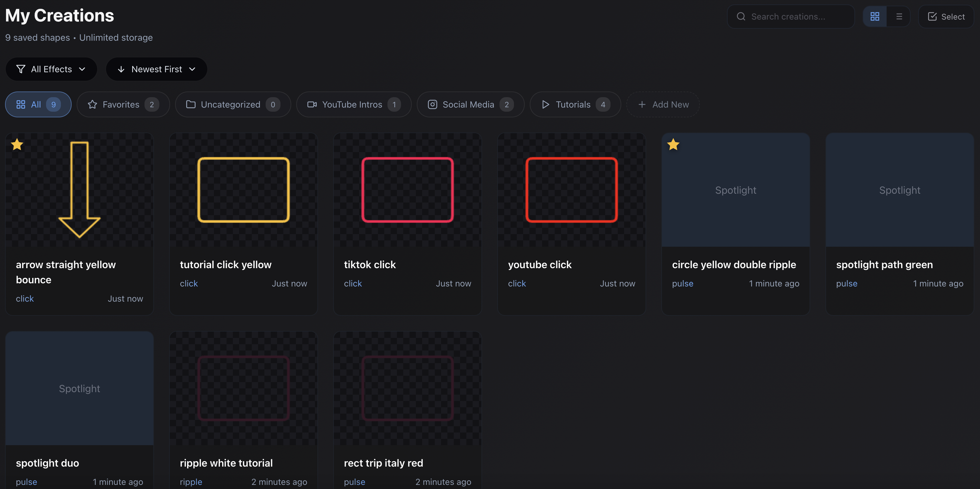Open the tiktok click creation title
This screenshot has height=489, width=980.
click(x=369, y=264)
